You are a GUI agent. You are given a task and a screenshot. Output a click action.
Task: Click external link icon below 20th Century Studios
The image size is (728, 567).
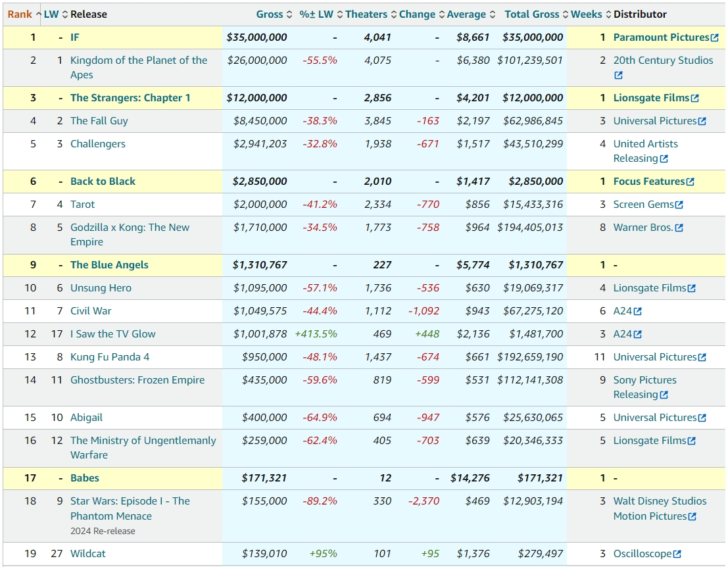click(618, 75)
